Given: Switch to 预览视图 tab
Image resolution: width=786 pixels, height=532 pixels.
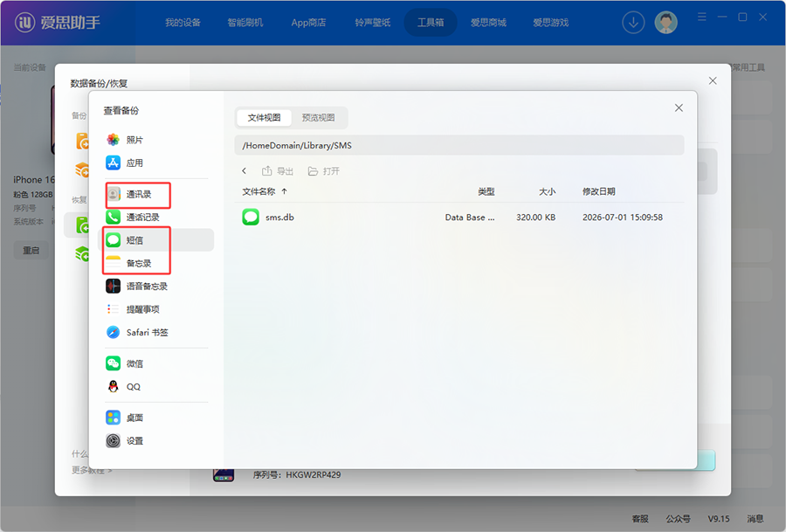Looking at the screenshot, I should 318,117.
